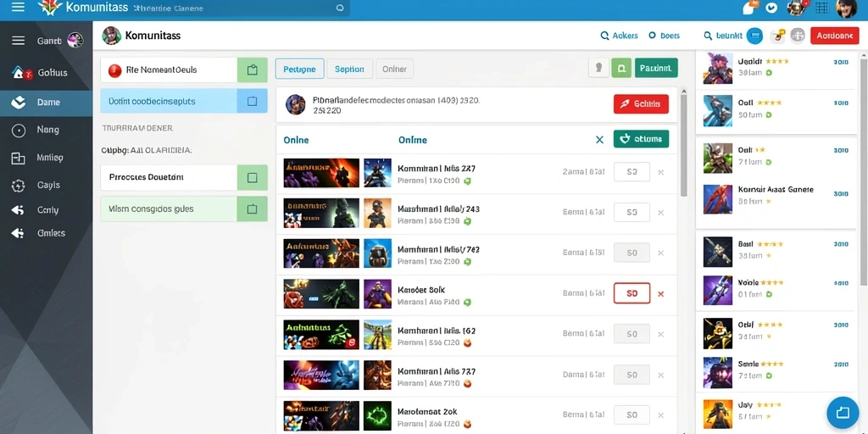Open chat bubble icon with orange badge

coord(749,8)
